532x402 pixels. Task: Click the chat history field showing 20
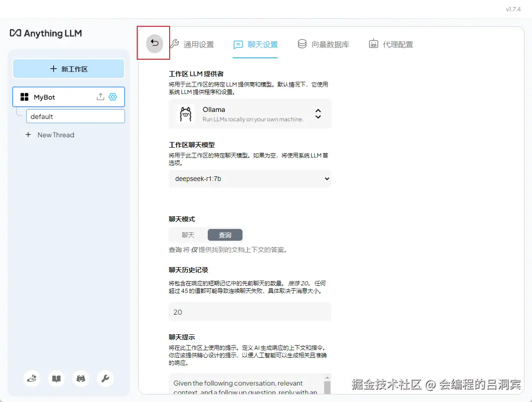click(250, 312)
